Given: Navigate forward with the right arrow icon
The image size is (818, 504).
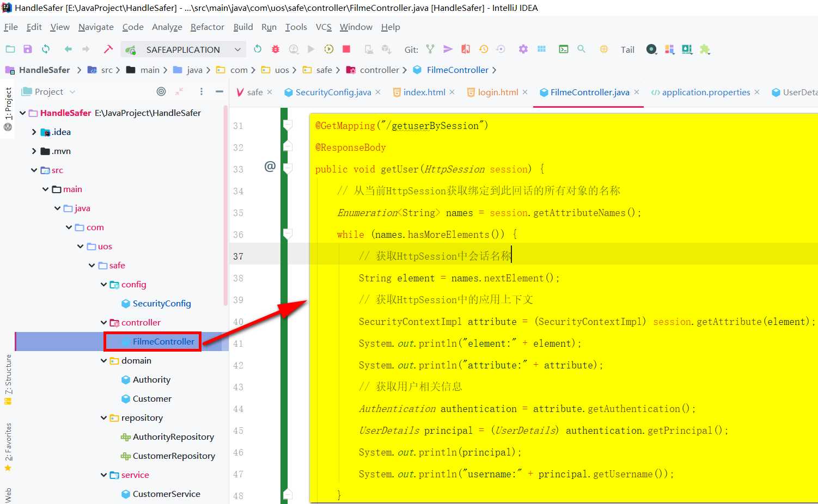Looking at the screenshot, I should pyautogui.click(x=86, y=49).
